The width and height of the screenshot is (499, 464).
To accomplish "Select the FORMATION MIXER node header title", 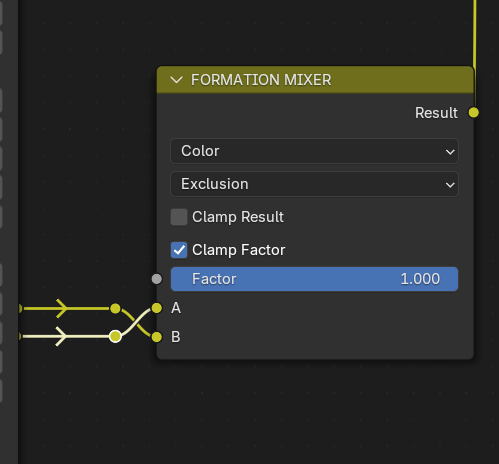I will (261, 80).
